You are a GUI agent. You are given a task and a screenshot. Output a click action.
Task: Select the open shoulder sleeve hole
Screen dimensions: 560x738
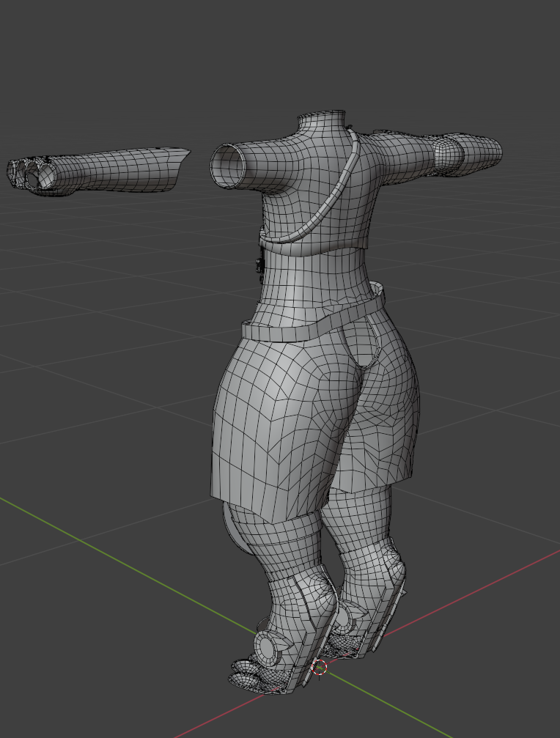[x=229, y=165]
